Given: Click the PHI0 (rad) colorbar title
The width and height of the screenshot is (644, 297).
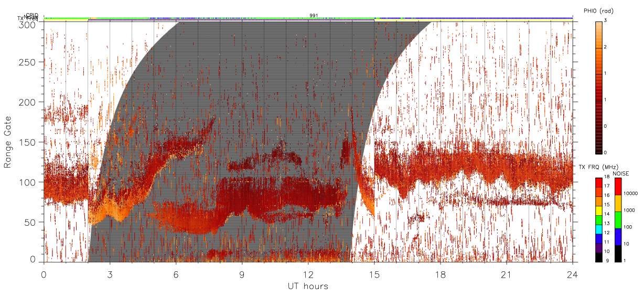Looking at the screenshot, I should click(598, 11).
